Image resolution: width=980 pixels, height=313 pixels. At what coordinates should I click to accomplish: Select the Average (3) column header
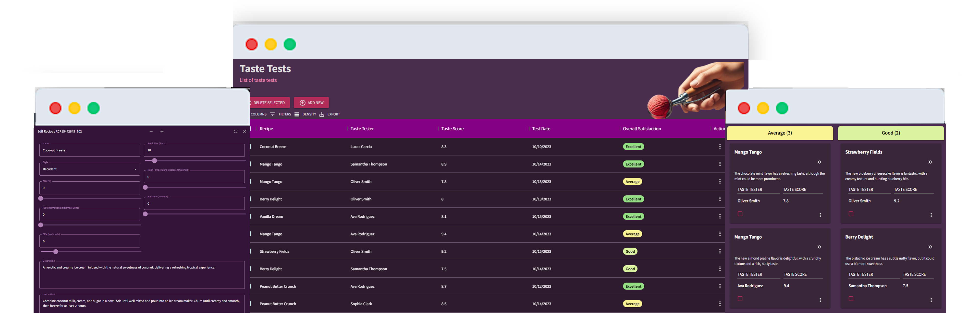[780, 133]
